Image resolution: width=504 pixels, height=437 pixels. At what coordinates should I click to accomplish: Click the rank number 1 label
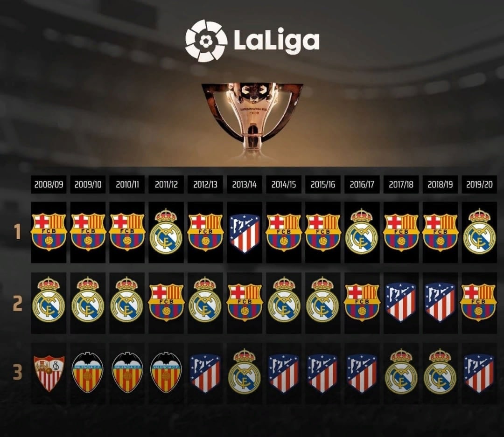coord(18,232)
